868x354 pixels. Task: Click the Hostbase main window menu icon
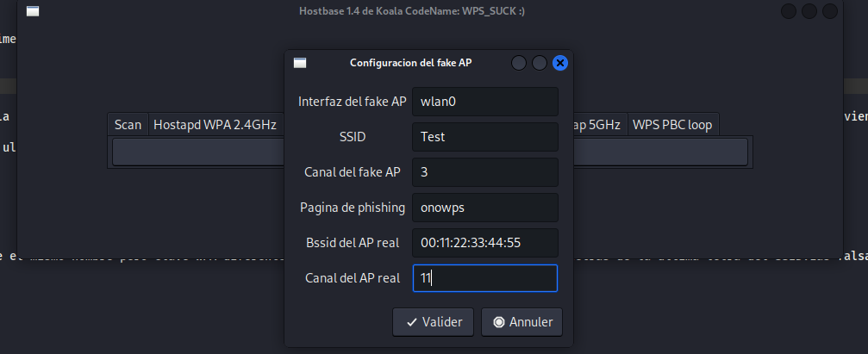coord(32,11)
